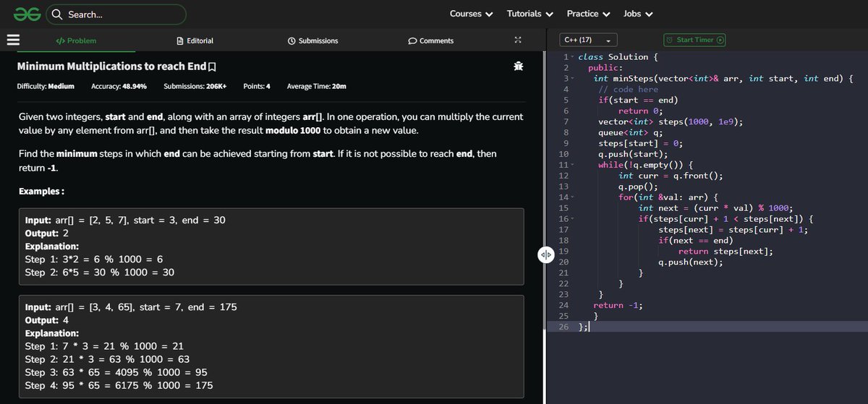
Task: Place cursor on 'return -1;' code line
Action: tap(618, 305)
